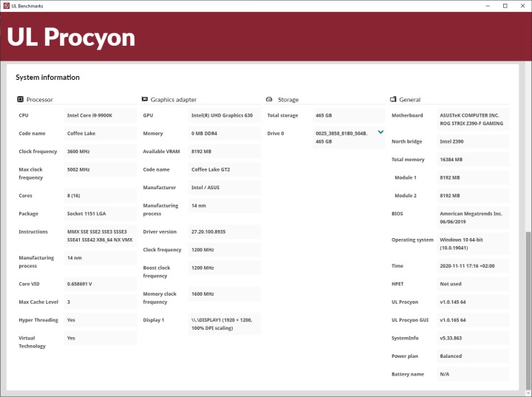This screenshot has width=532, height=397.
Task: Minimize the UL Benchmarks window
Action: point(488,6)
